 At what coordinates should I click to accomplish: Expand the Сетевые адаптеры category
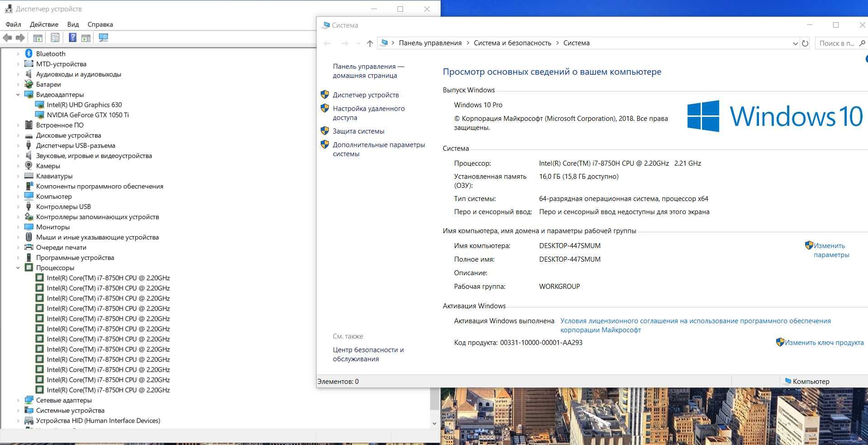18,400
